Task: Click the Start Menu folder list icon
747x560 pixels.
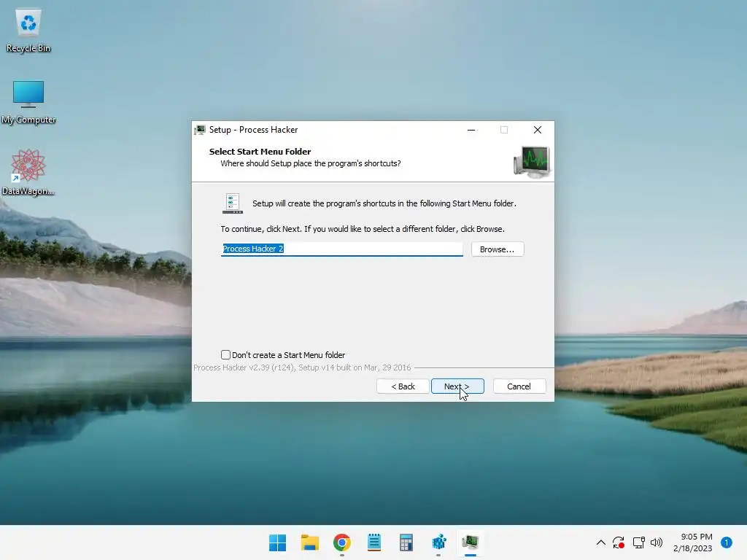Action: [x=233, y=203]
